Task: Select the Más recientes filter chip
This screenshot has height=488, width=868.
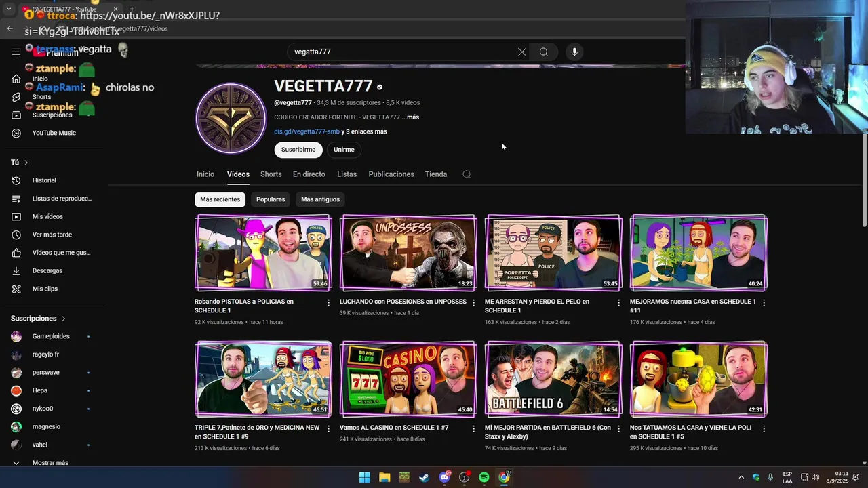Action: coord(220,199)
